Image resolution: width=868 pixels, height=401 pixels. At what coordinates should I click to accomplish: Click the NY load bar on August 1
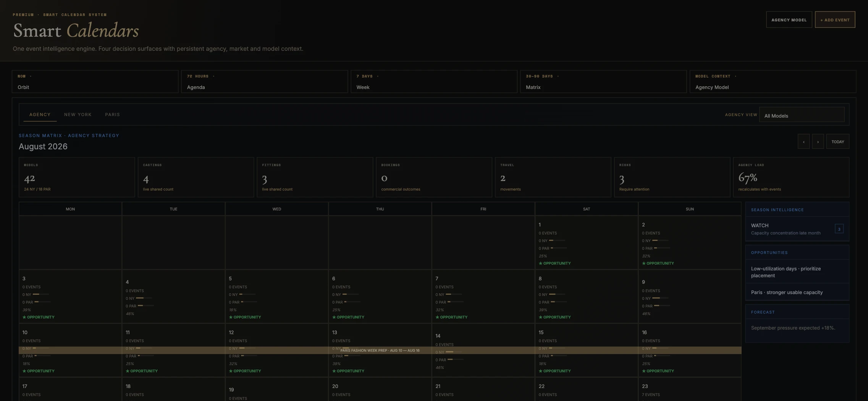point(557,241)
